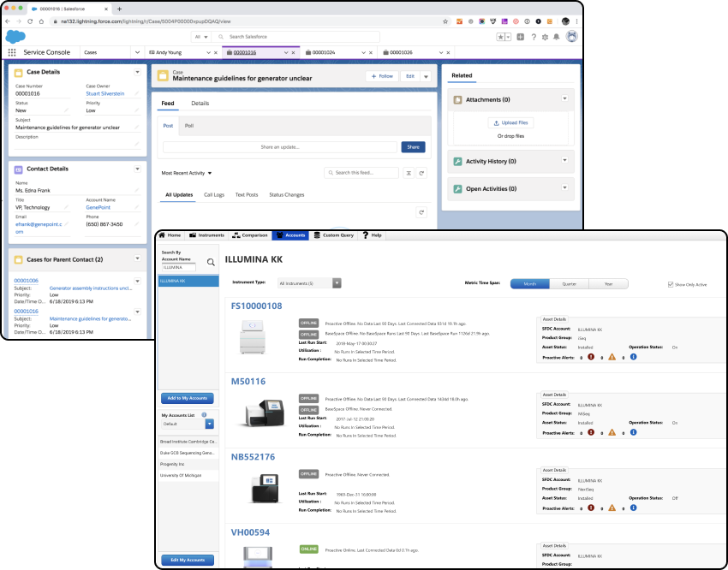Open the Most Recent Activity sort dropdown
The height and width of the screenshot is (570, 728).
(187, 173)
